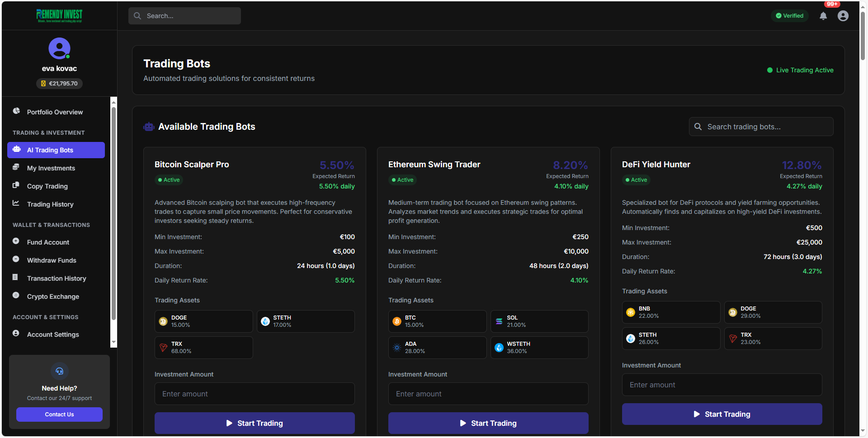The height and width of the screenshot is (438, 868).
Task: Click the TRX 23.00% asset in DeFi Yield Hunter
Action: pyautogui.click(x=773, y=339)
